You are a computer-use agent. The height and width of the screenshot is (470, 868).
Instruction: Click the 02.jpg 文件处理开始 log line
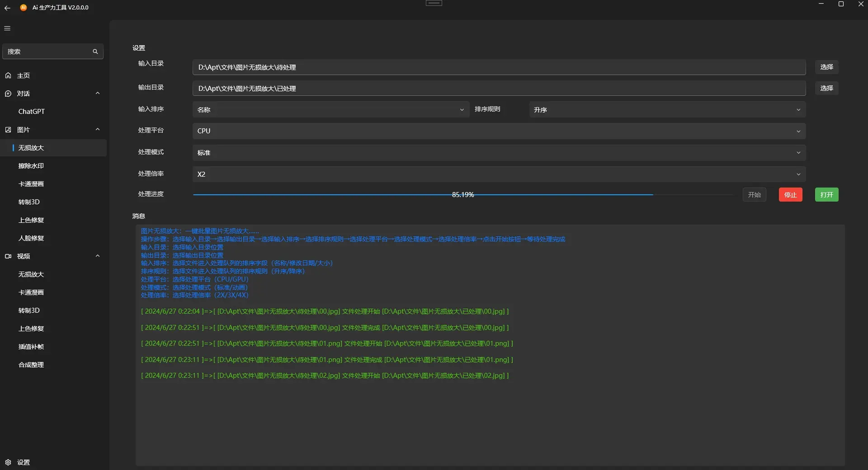coord(325,376)
